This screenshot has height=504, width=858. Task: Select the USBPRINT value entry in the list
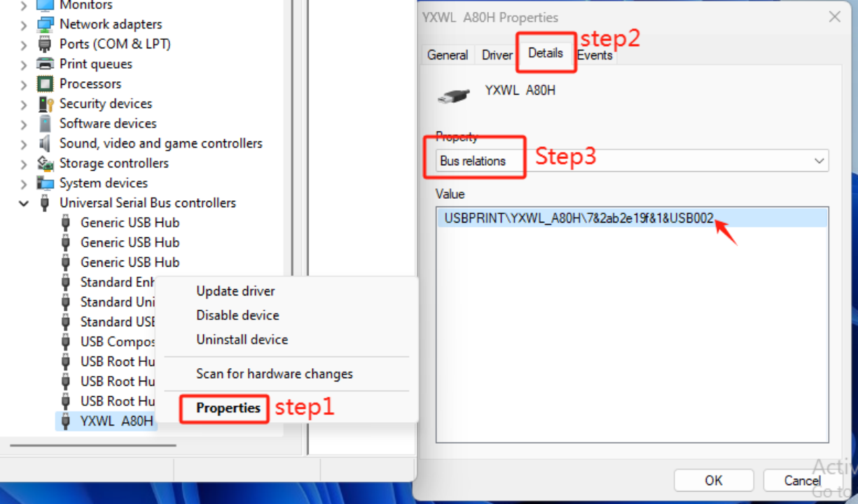632,218
